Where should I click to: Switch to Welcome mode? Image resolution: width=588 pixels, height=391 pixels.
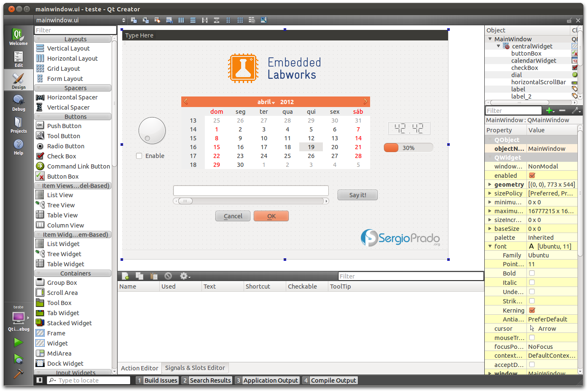click(x=19, y=37)
